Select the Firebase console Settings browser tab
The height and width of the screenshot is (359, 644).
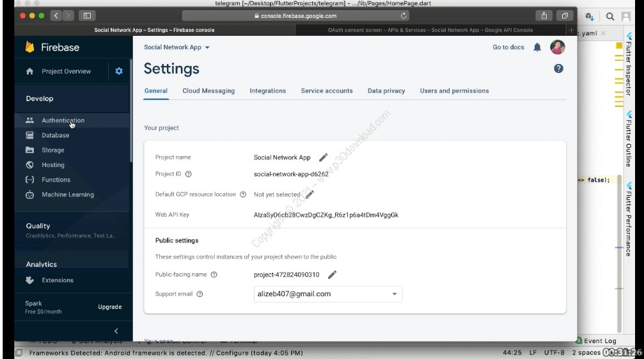(x=154, y=30)
